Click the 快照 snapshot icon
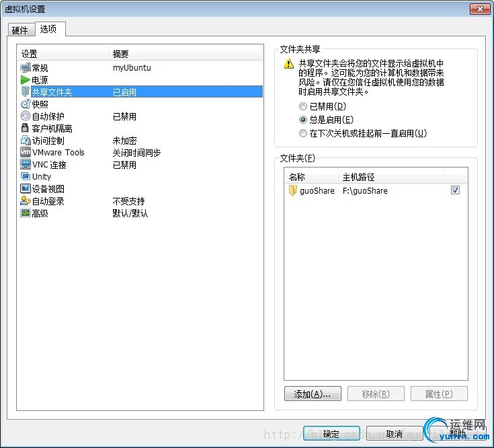Image resolution: width=494 pixels, height=448 pixels. click(26, 104)
